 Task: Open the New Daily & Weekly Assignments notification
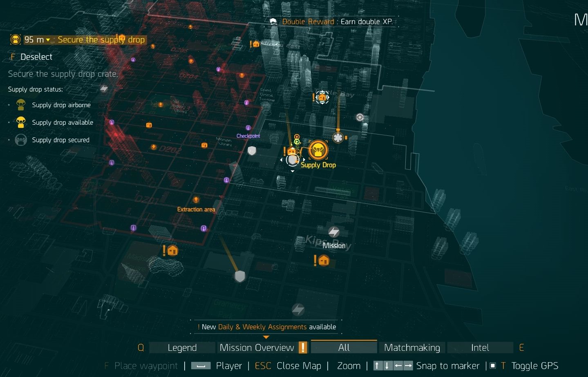pos(266,327)
